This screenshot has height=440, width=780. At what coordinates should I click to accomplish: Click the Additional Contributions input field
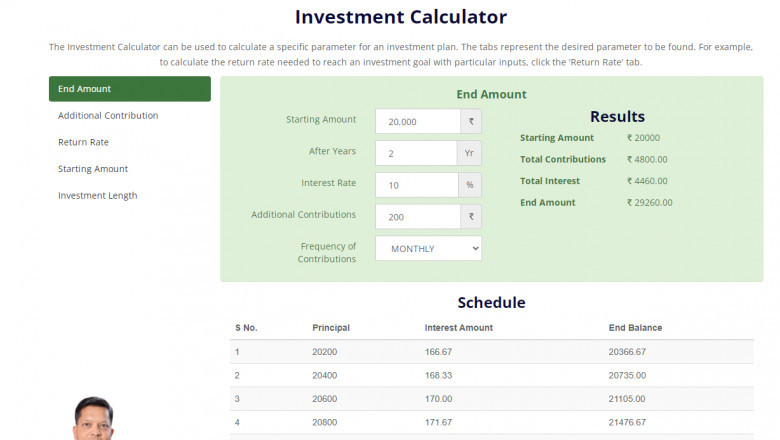tap(417, 217)
